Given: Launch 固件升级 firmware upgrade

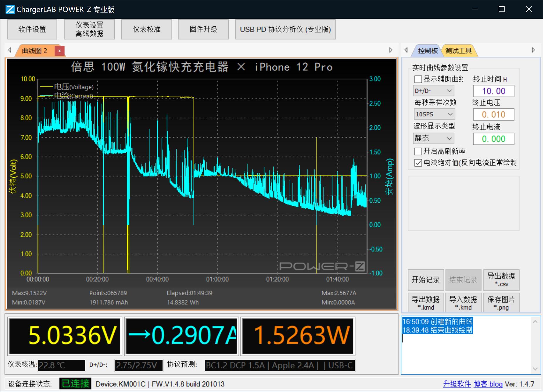Looking at the screenshot, I should point(203,29).
